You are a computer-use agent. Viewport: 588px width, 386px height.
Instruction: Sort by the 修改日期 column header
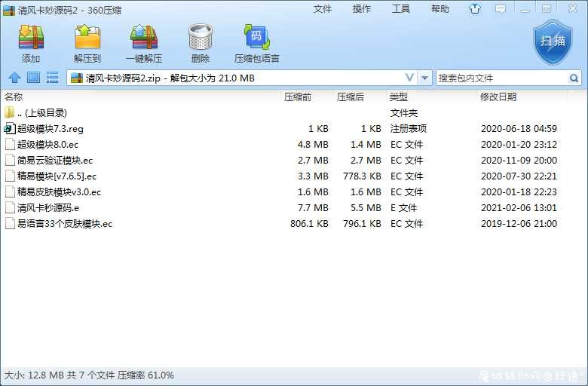pos(498,96)
